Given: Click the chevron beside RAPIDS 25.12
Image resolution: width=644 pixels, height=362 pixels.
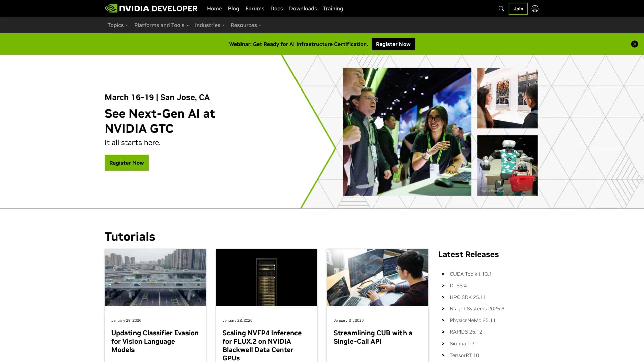Looking at the screenshot, I should (444, 332).
